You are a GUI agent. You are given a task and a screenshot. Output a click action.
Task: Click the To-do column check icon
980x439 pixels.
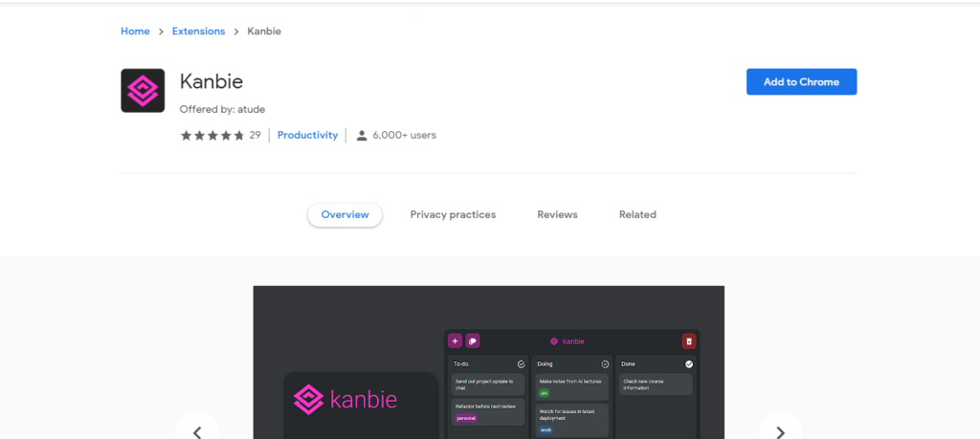522,364
